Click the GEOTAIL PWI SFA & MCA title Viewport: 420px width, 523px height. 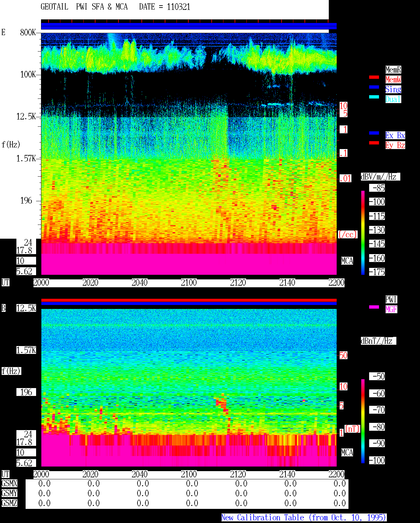pos(84,7)
